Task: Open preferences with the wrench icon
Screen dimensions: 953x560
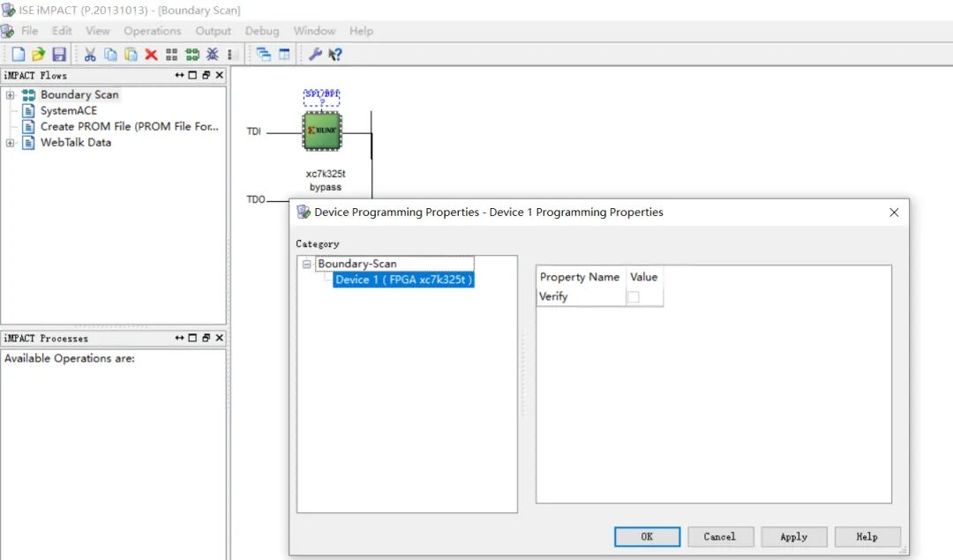Action: [315, 54]
